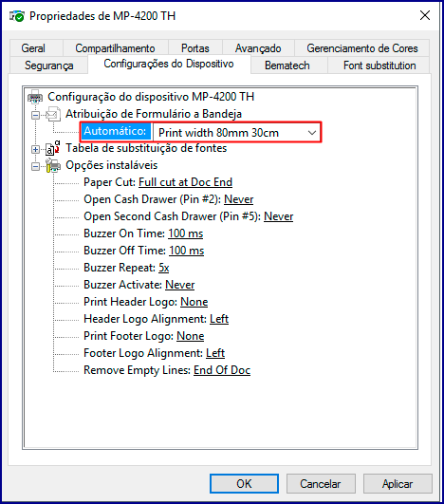Image resolution: width=444 pixels, height=504 pixels.
Task: Open the Print width 80mm 30cm dropdown
Action: click(237, 133)
